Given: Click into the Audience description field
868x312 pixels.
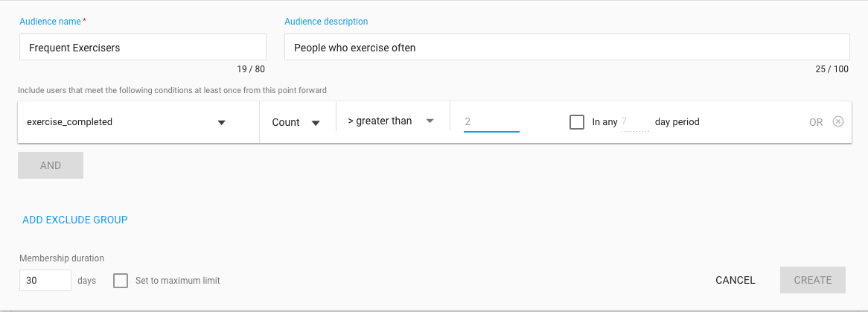Looking at the screenshot, I should [567, 48].
